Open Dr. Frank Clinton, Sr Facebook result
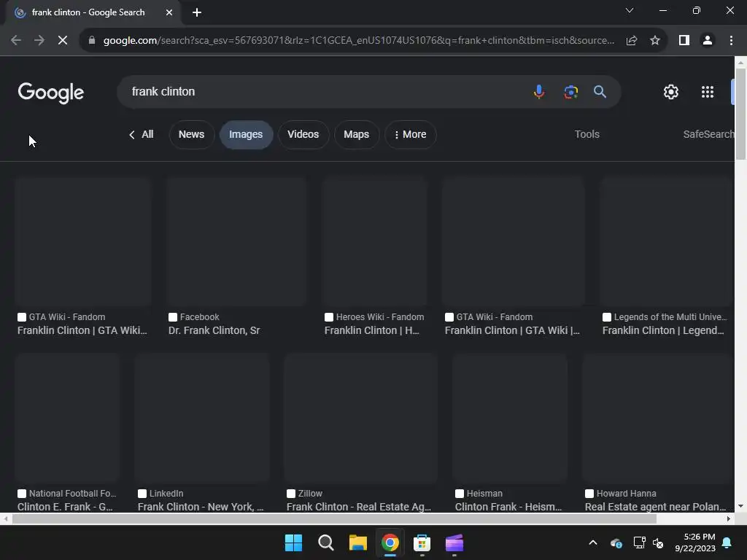747x560 pixels. (214, 330)
